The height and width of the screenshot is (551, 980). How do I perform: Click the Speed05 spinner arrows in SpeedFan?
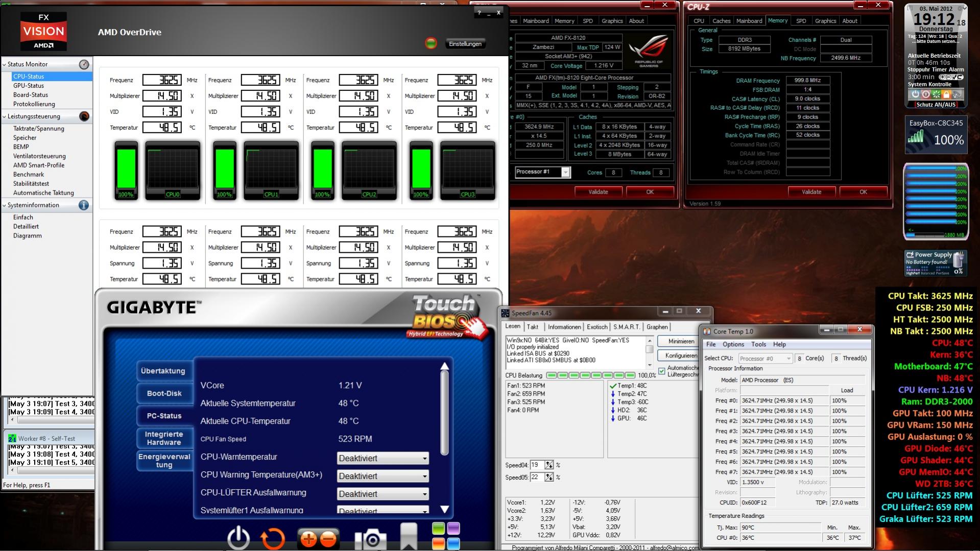548,477
